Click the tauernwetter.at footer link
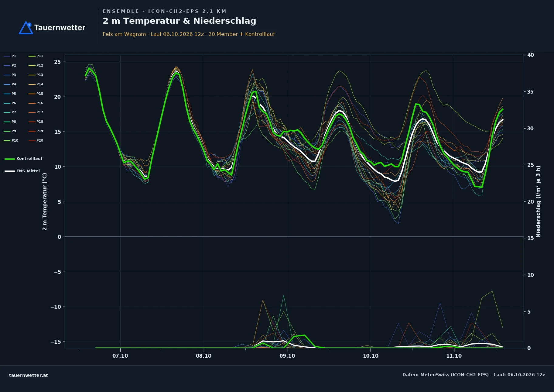This screenshot has height=392, width=554. (29, 375)
